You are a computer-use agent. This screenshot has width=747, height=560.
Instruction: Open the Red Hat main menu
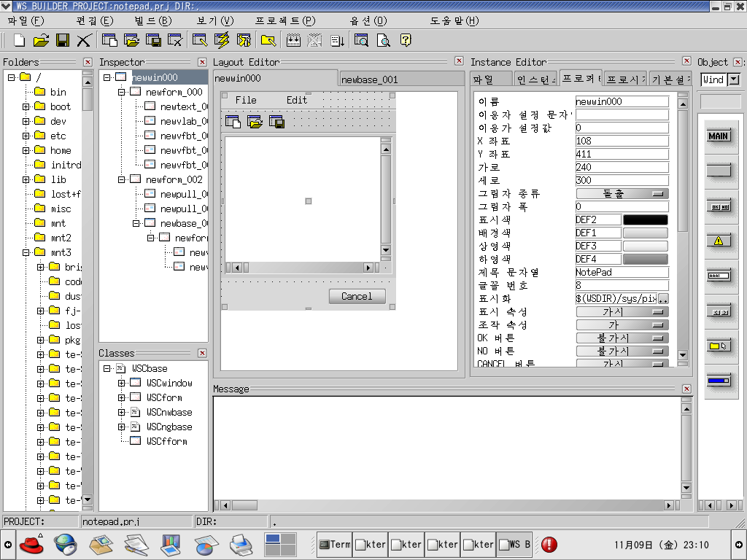pos(31,544)
